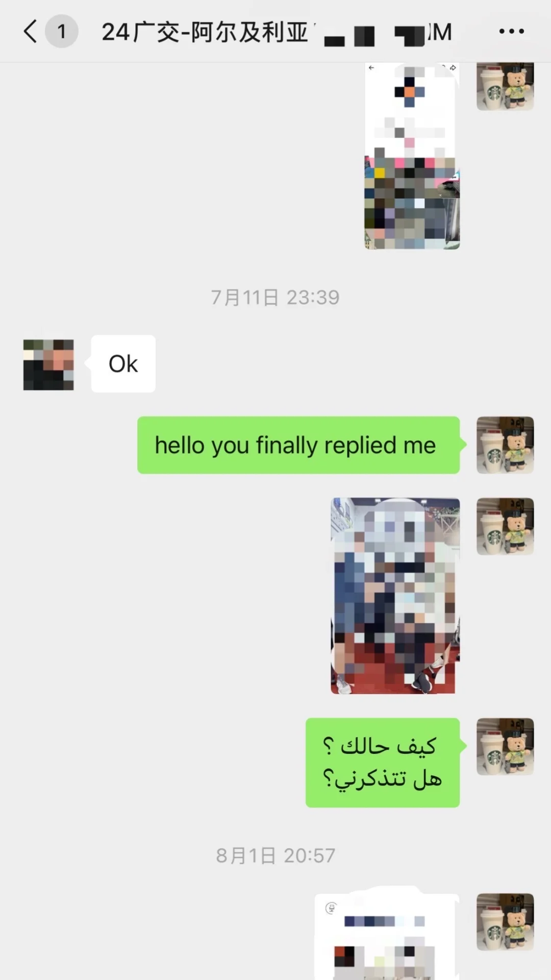Tap the 7月11日 23:39 timestamp
The height and width of the screenshot is (980, 551).
[x=275, y=297]
